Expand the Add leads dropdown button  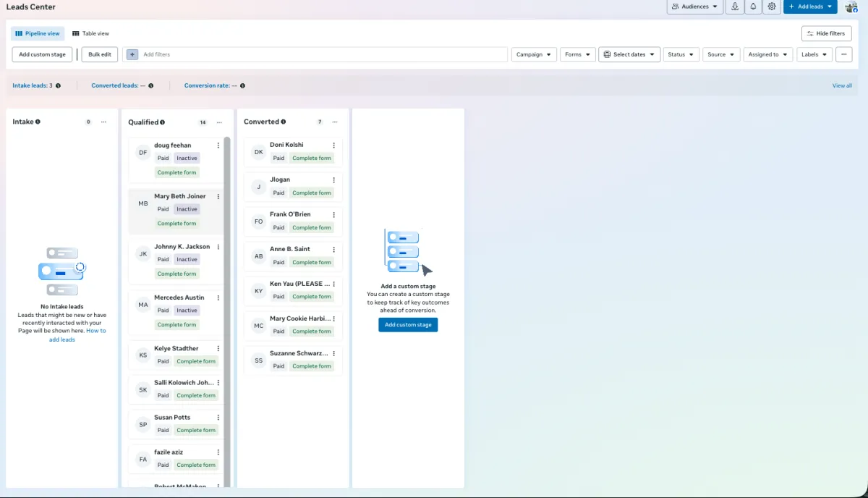(810, 7)
